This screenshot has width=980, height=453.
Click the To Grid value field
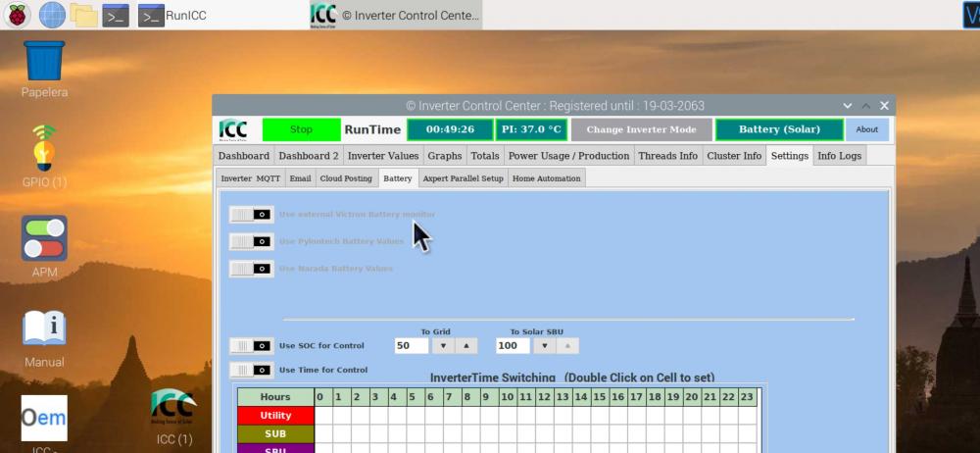412,346
